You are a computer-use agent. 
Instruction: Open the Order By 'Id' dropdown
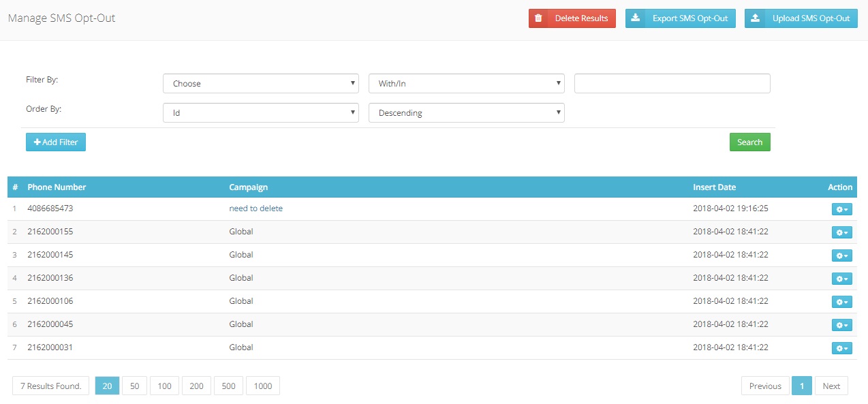(261, 113)
